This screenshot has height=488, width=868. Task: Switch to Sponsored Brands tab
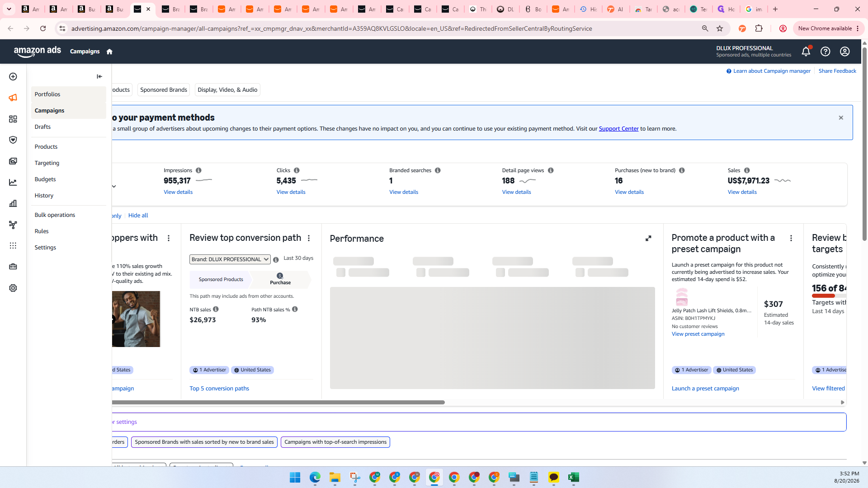point(164,90)
